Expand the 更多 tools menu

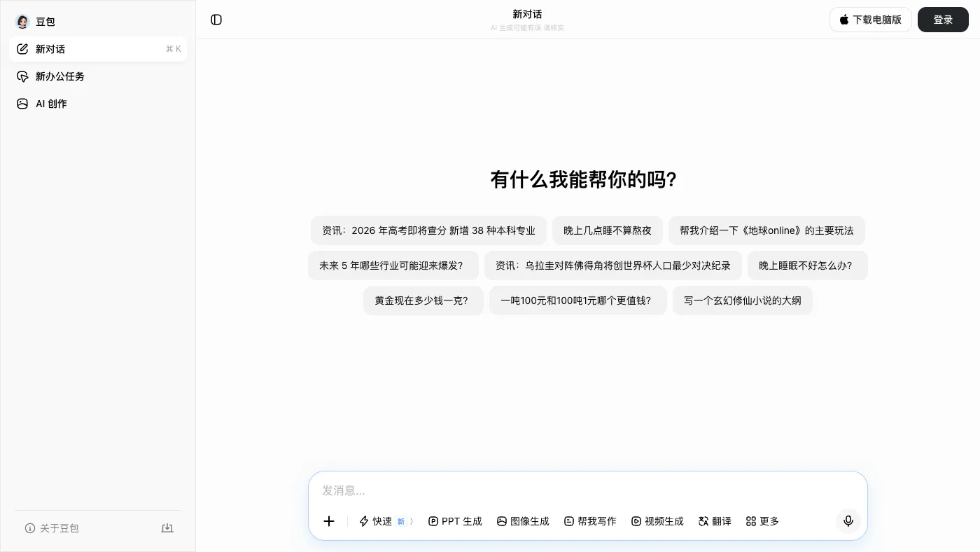762,521
